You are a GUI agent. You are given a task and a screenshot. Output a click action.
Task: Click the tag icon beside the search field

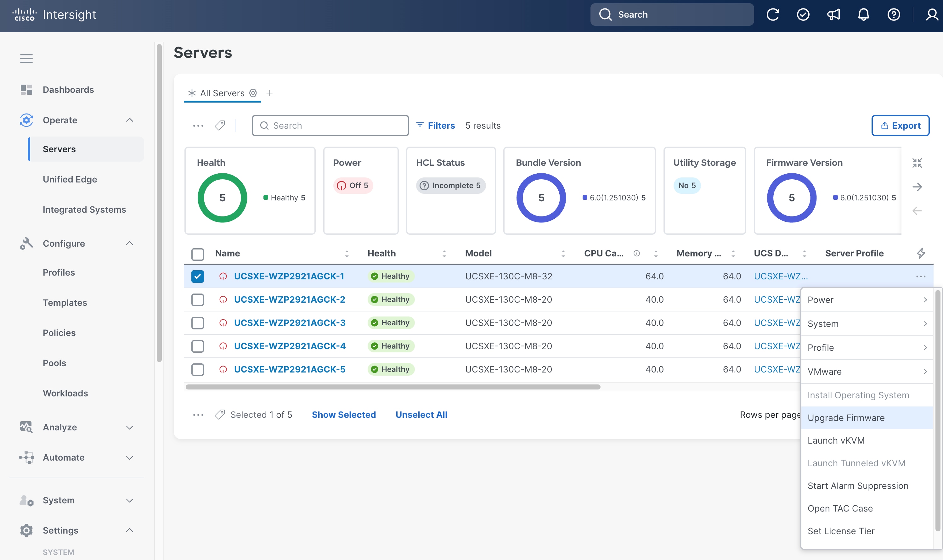(220, 125)
